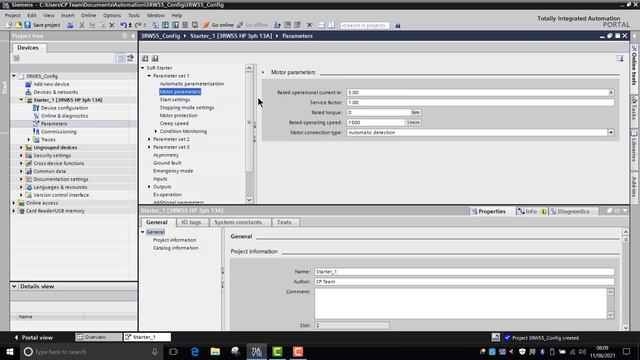
Task: Open the Options menu
Action: (112, 15)
